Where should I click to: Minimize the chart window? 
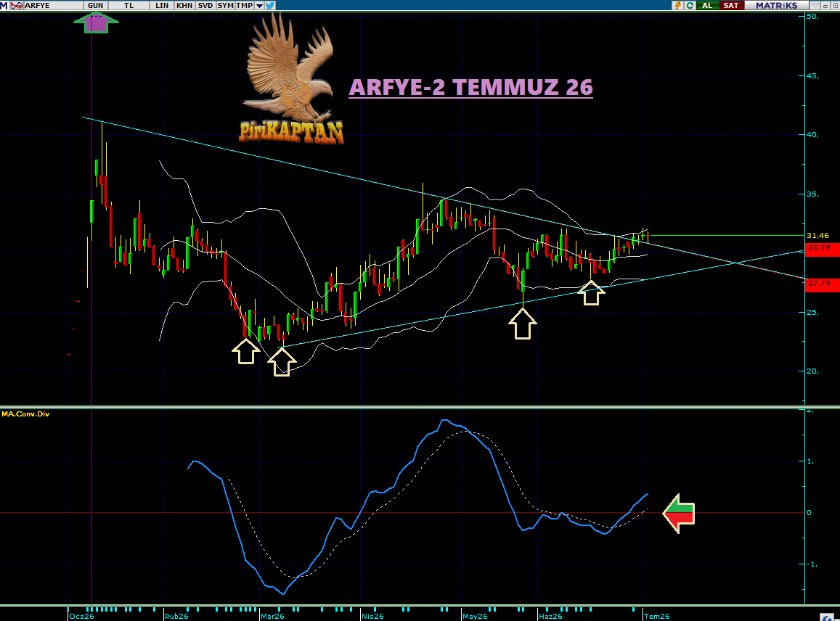pyautogui.click(x=825, y=5)
